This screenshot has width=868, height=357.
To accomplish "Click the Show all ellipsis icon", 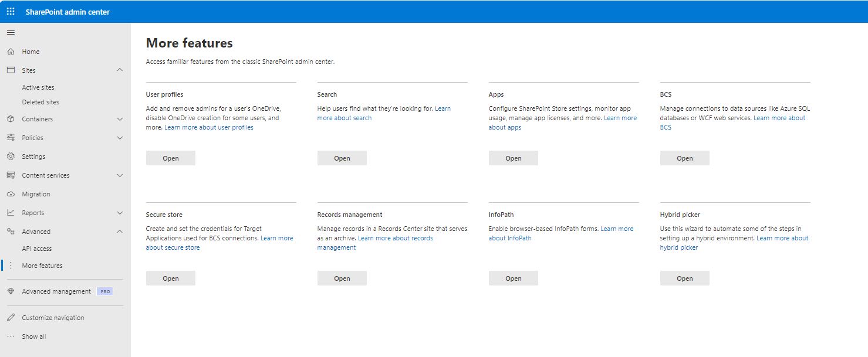I will point(11,336).
